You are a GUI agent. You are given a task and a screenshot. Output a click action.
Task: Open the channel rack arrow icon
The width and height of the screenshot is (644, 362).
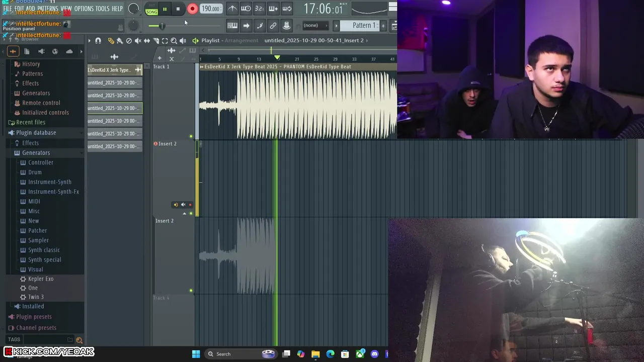246,26
